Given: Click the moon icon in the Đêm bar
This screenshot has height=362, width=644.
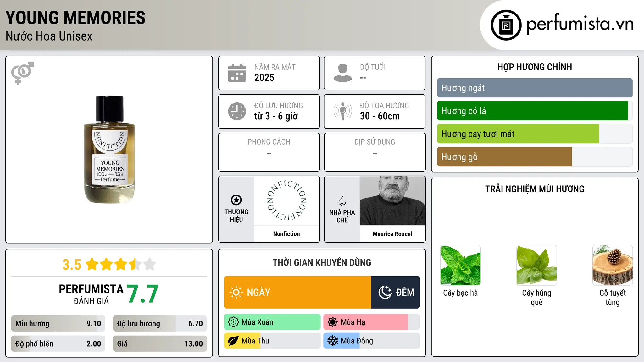Looking at the screenshot, I should point(385,292).
